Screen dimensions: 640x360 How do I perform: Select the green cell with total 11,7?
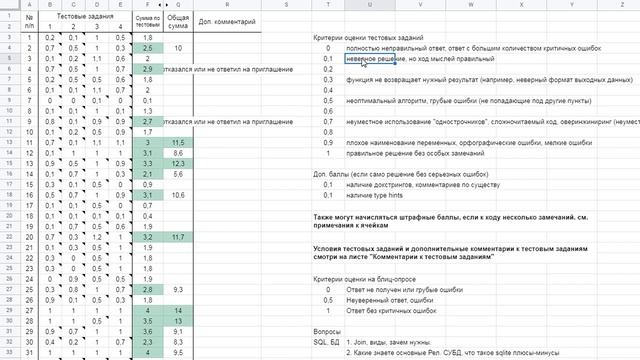point(178,237)
